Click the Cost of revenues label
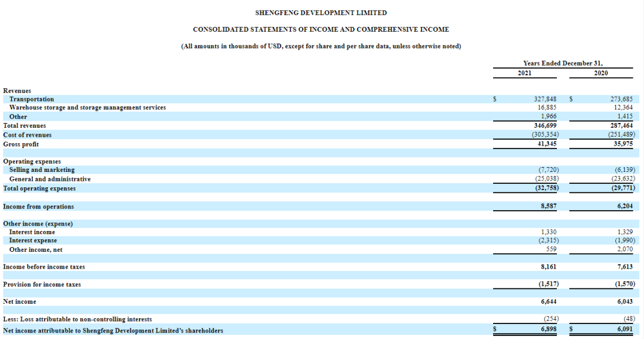Screen dimensions: 644x339 (27, 135)
